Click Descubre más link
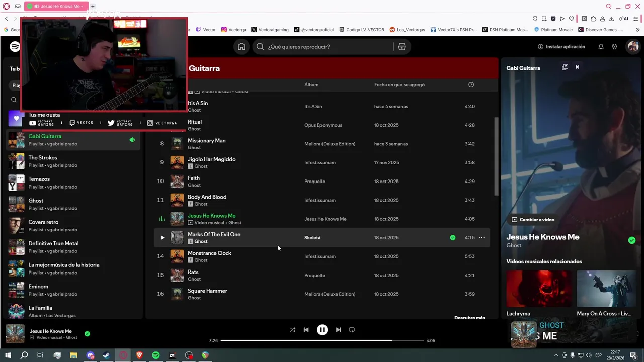 tap(469, 318)
